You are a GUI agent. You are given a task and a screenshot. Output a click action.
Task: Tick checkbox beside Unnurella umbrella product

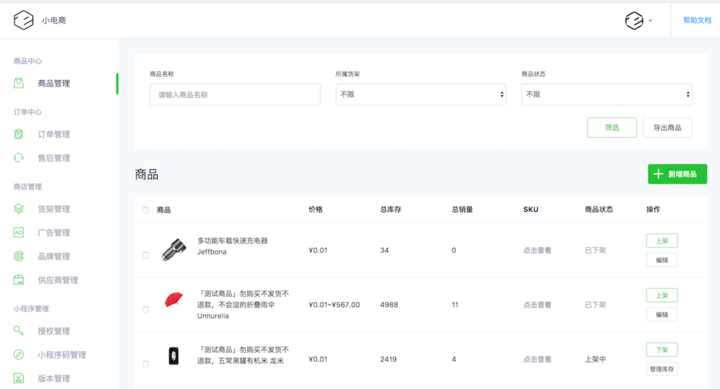coord(146,310)
